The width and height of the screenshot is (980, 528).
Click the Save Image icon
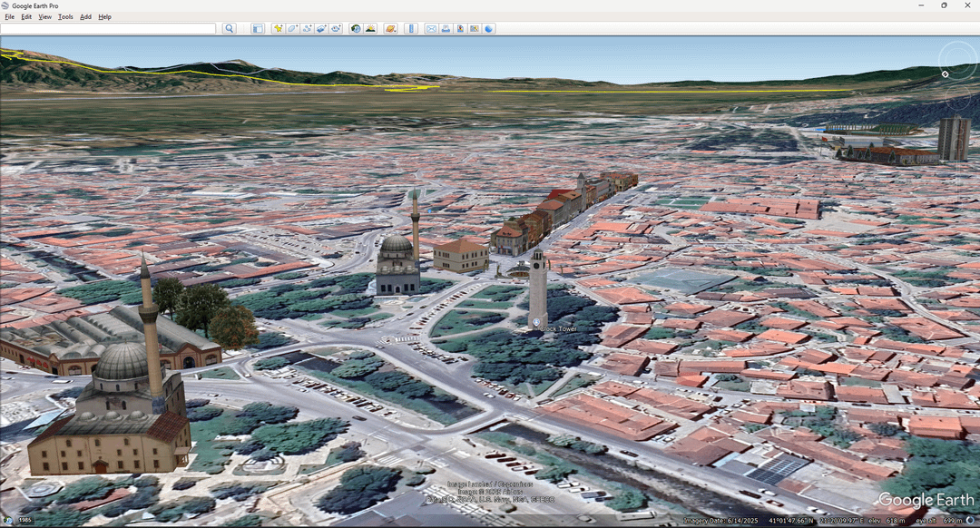coord(460,29)
